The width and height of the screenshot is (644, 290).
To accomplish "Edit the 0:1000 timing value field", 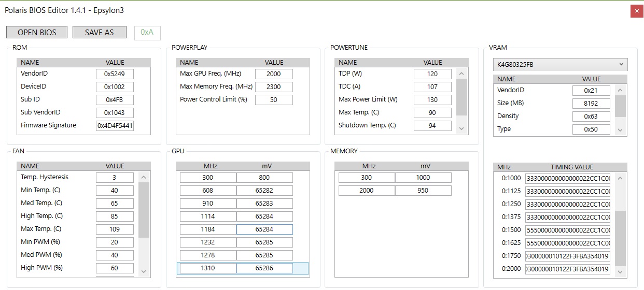I will 568,178.
